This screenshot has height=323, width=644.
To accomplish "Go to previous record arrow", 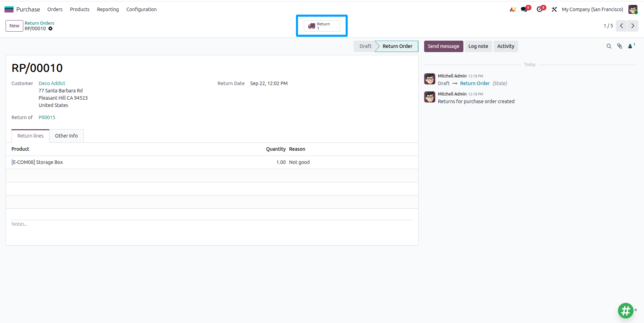I will point(621,26).
